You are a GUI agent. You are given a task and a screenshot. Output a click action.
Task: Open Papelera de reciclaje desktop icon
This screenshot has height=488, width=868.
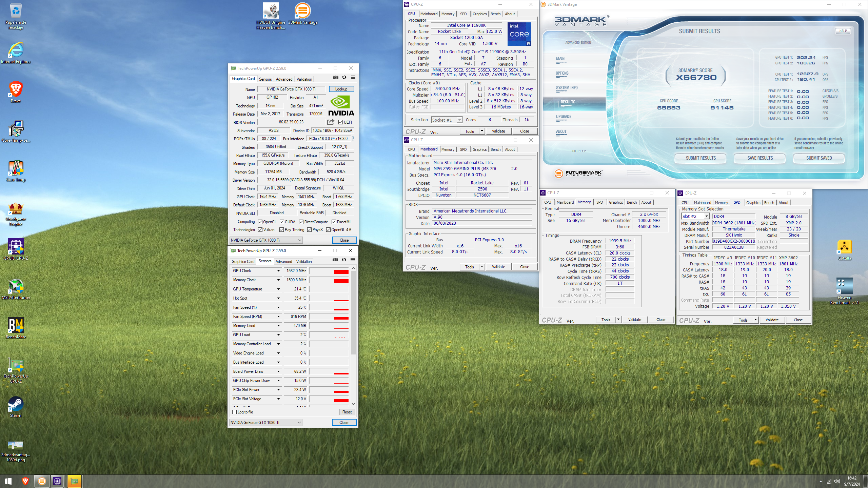(16, 16)
